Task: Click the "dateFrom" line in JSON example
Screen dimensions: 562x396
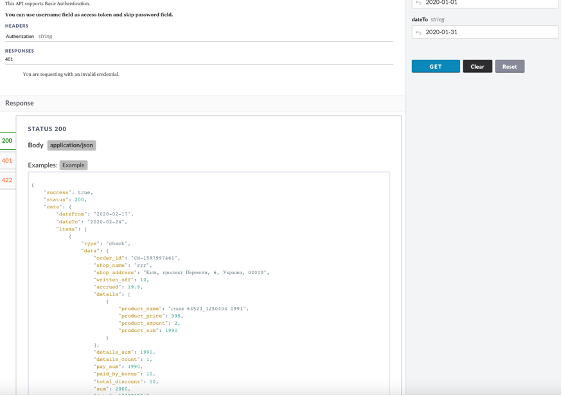Action: tap(95, 214)
